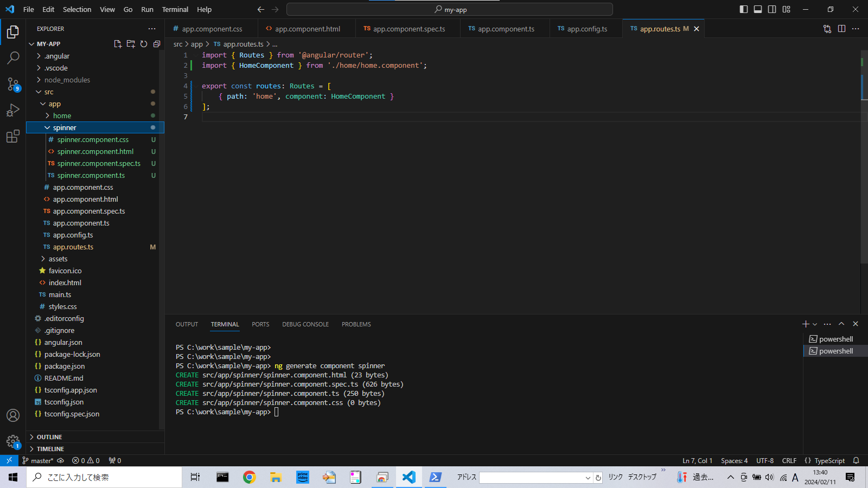Go back with the navigation arrow
Screen dimensions: 868x488
(261, 9)
